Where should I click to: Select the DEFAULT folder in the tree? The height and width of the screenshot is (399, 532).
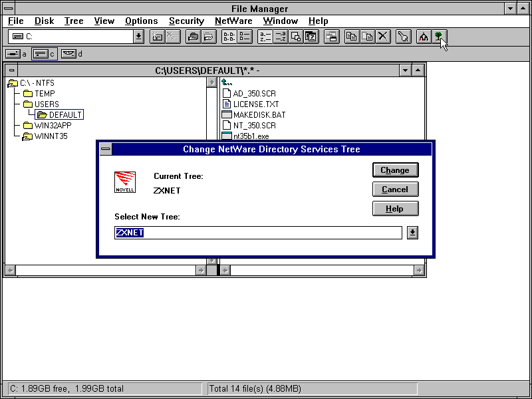(x=60, y=114)
